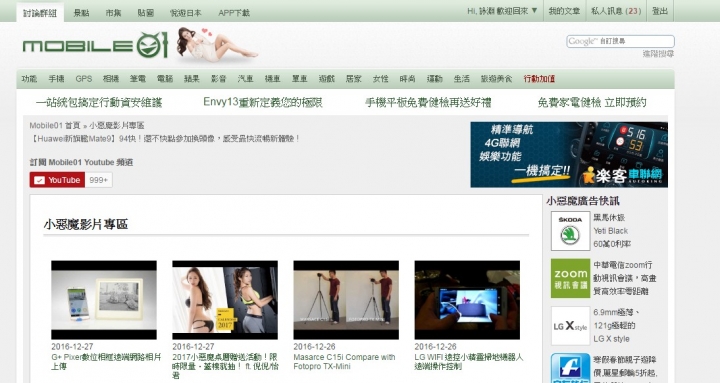Open the 功能 category menu
720x383 pixels.
coord(29,79)
